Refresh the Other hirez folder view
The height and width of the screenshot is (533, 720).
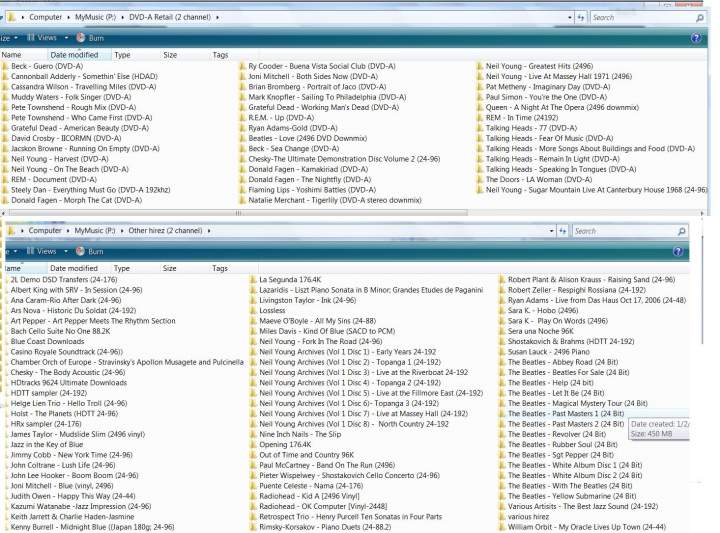click(x=562, y=231)
